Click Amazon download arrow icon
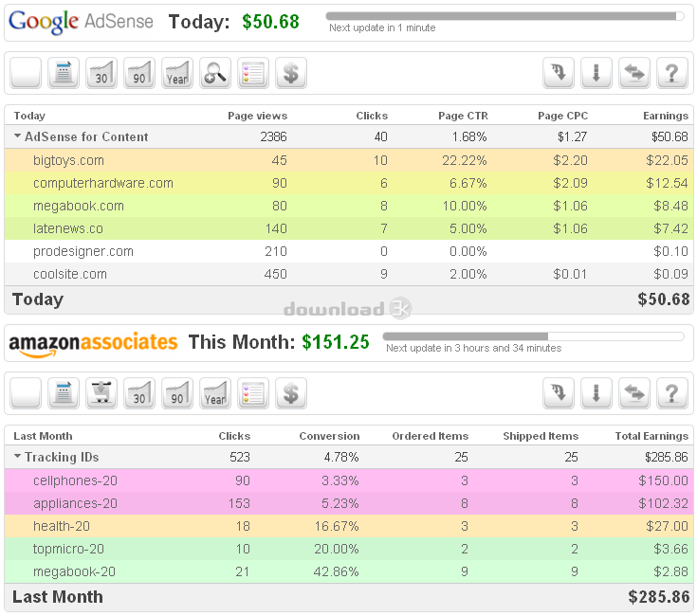 (596, 393)
